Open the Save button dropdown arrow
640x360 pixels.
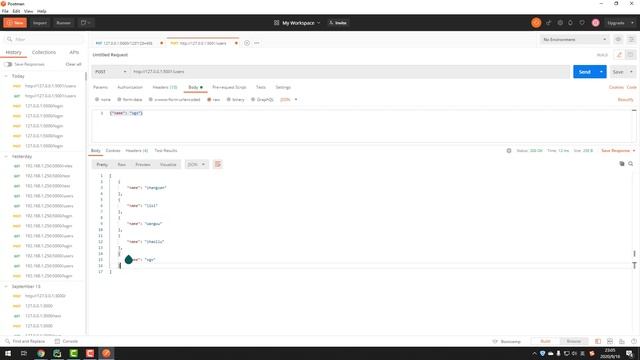(x=631, y=72)
